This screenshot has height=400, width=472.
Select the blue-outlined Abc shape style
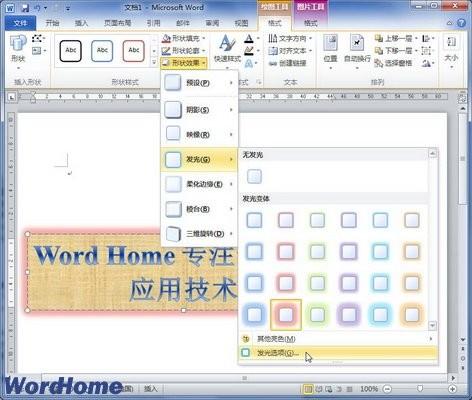[x=102, y=51]
